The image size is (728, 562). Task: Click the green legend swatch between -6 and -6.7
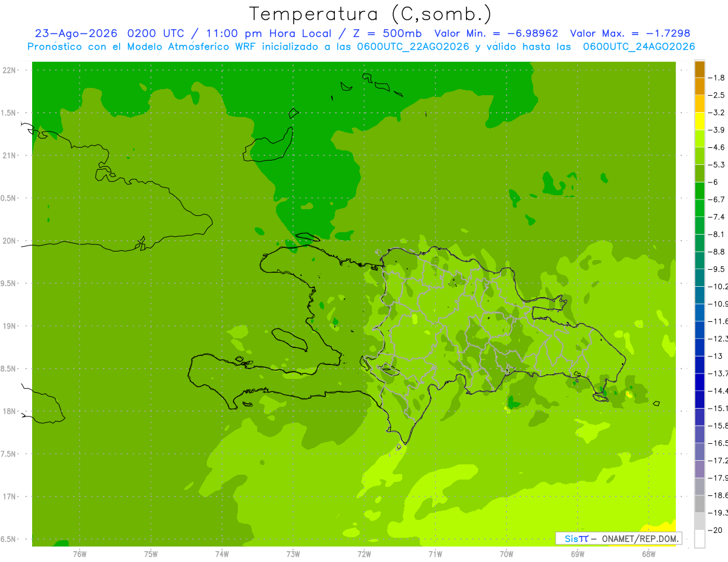coord(699,190)
